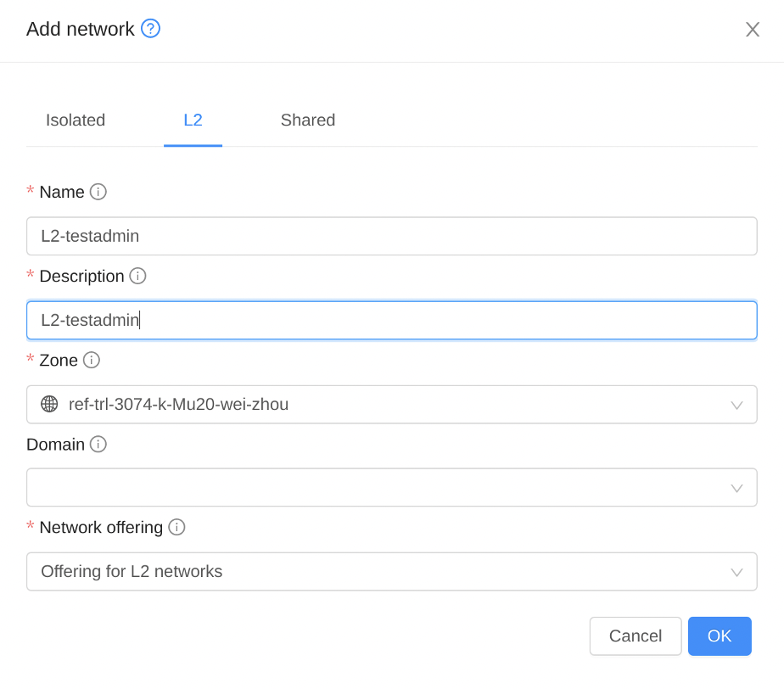This screenshot has width=784, height=689.
Task: Click the Domain info icon
Action: coord(98,444)
